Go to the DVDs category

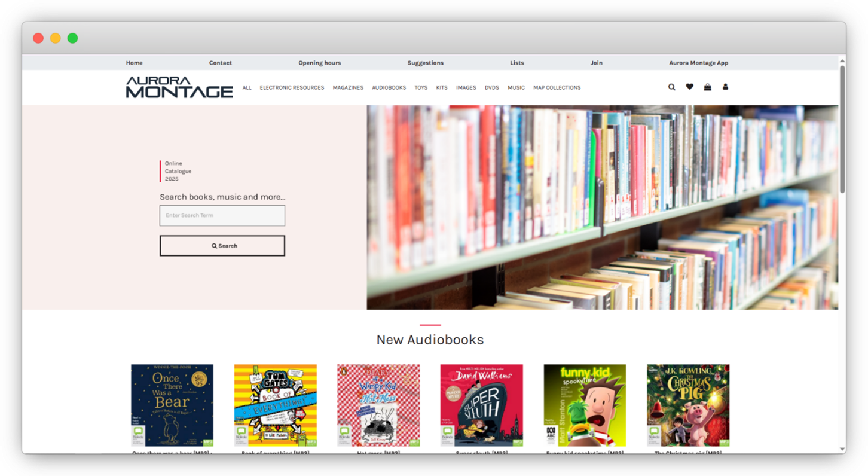pos(491,88)
